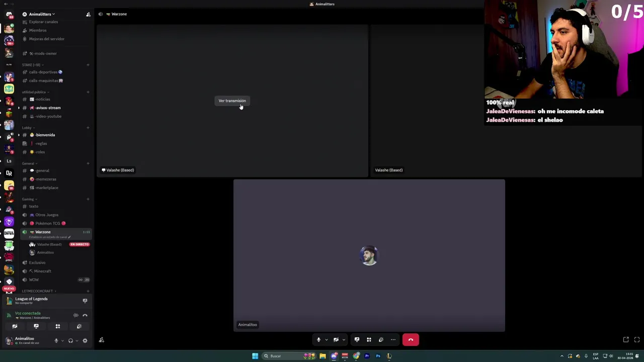Select the Warzone voice channel
644x362 pixels.
pyautogui.click(x=55, y=233)
